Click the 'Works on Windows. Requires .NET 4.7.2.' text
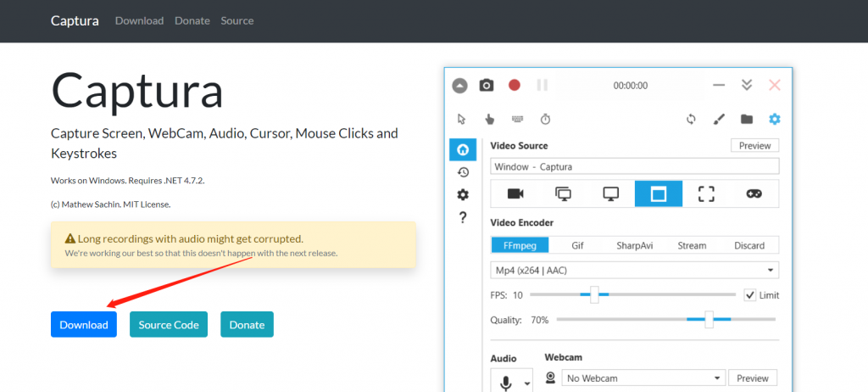The image size is (868, 392). point(128,180)
